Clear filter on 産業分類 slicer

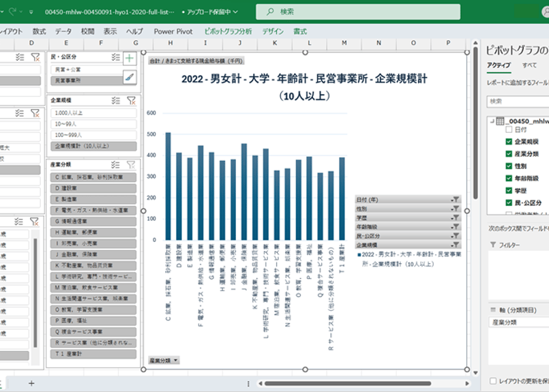click(x=132, y=164)
